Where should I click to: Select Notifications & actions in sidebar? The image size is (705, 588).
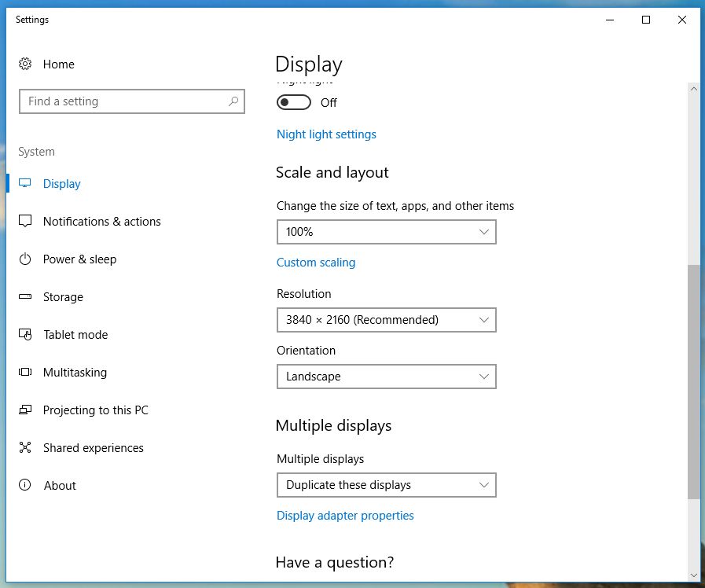click(101, 222)
